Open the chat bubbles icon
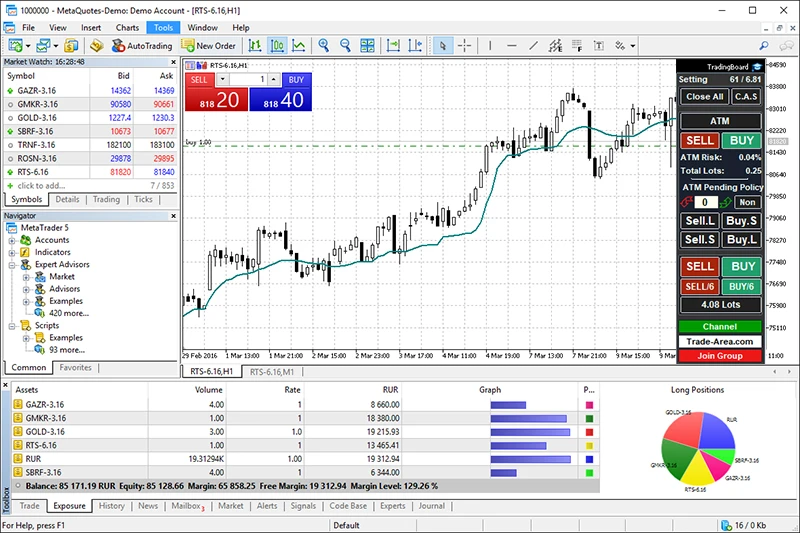 (x=786, y=46)
